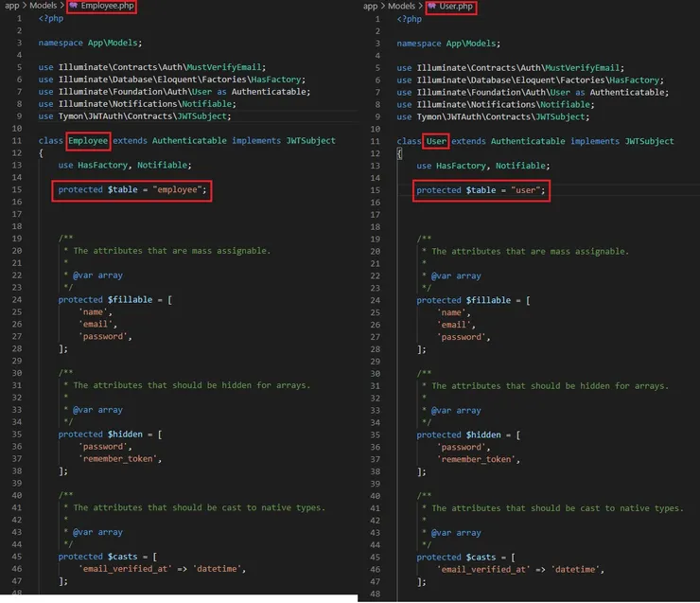
Task: Click the '<?php' opening tag in User.php
Action: pyautogui.click(x=410, y=19)
